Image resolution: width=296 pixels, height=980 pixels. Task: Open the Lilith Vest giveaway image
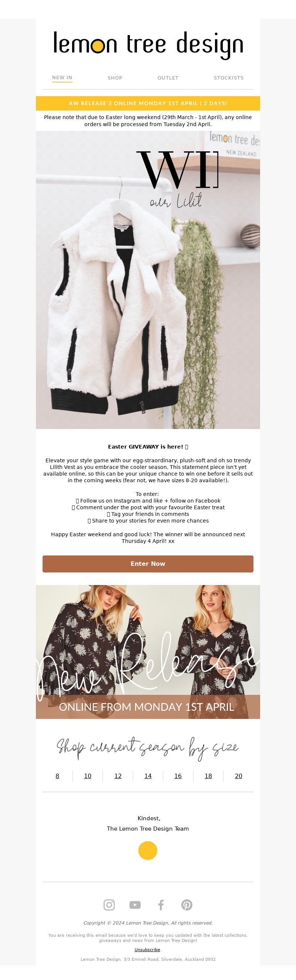[148, 280]
